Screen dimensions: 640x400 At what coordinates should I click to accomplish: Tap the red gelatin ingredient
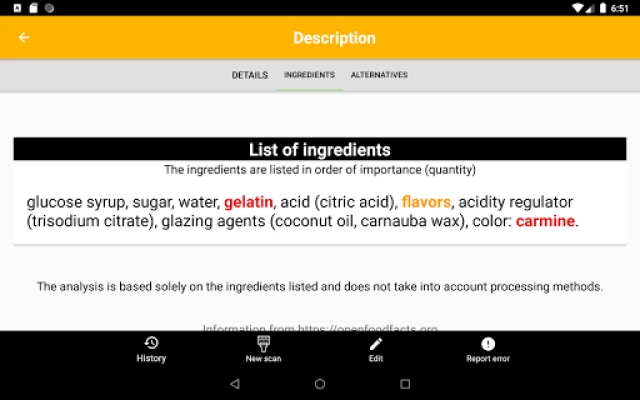click(249, 202)
